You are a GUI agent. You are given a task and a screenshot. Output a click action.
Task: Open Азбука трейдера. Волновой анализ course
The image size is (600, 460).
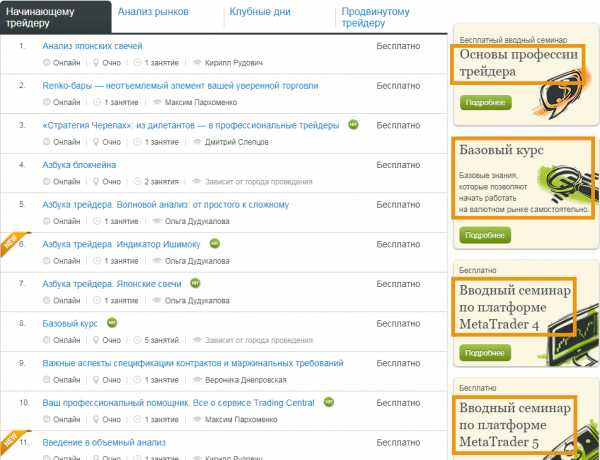(166, 205)
